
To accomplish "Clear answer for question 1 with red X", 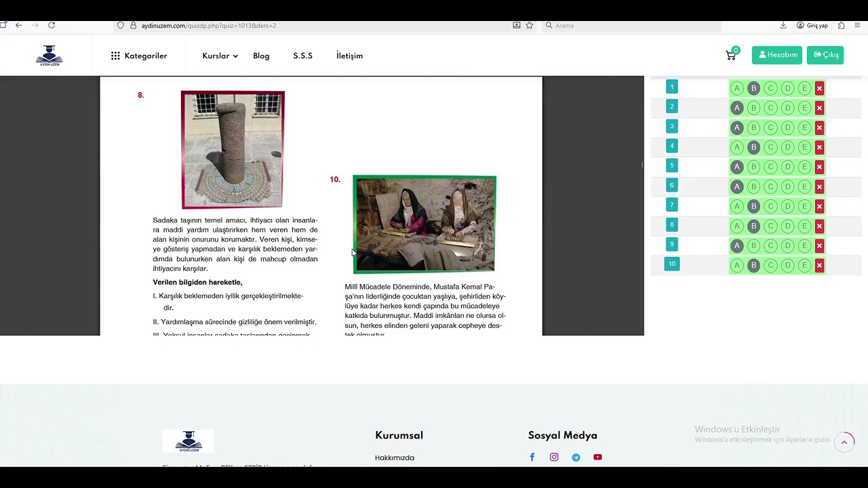I will [819, 88].
